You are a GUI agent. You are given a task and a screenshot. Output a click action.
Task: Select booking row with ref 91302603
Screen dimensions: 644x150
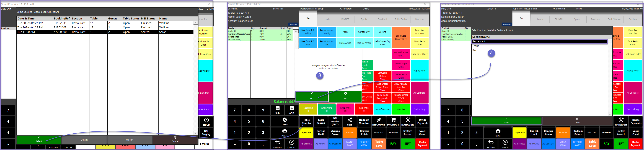tap(105, 27)
